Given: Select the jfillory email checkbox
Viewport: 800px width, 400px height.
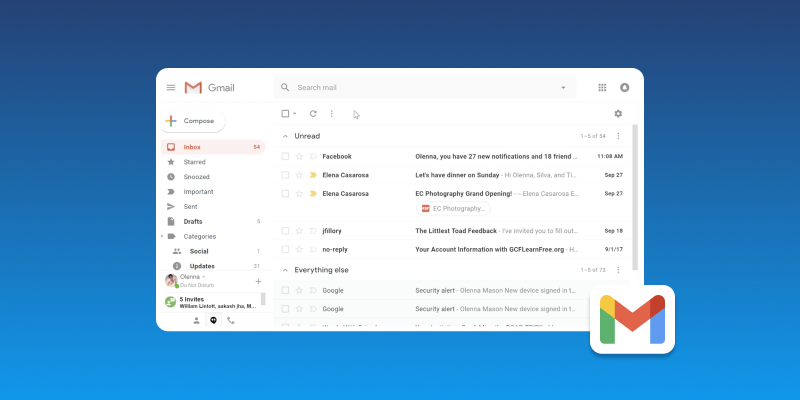Looking at the screenshot, I should (x=285, y=231).
